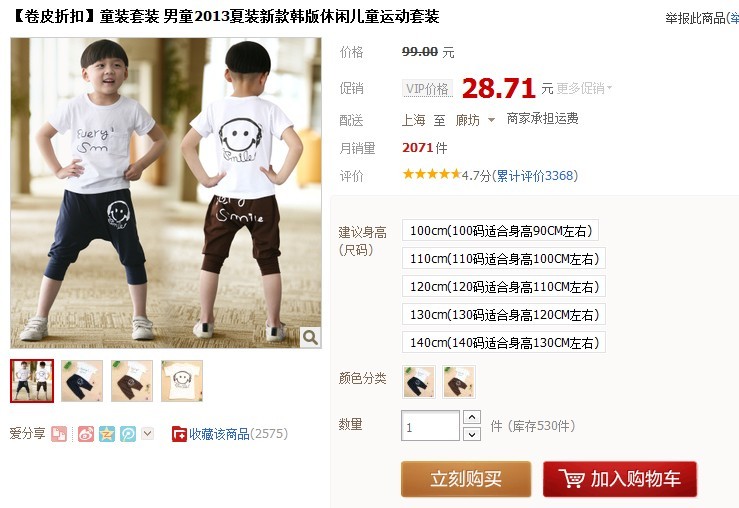View the white smiley T-shirt thumbnail
Image resolution: width=739 pixels, height=508 pixels.
tap(182, 381)
